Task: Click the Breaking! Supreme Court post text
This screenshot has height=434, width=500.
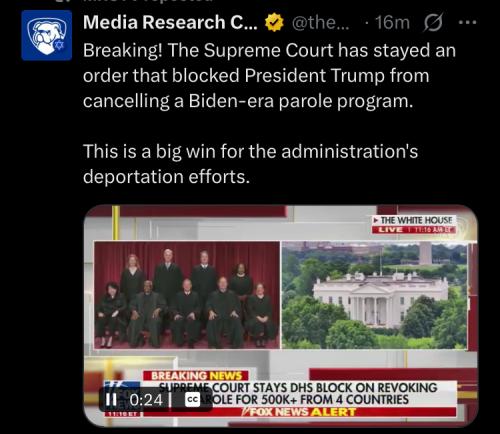Action: [x=269, y=76]
